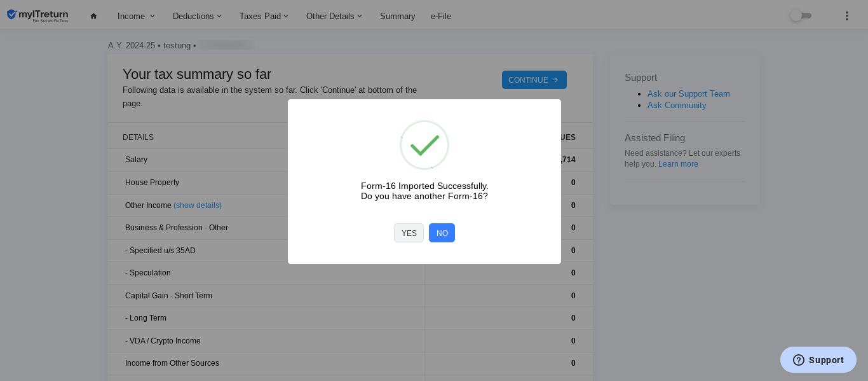Screen dimensions: 868x381
Task: Click show details beside Other Income
Action: click(x=198, y=205)
